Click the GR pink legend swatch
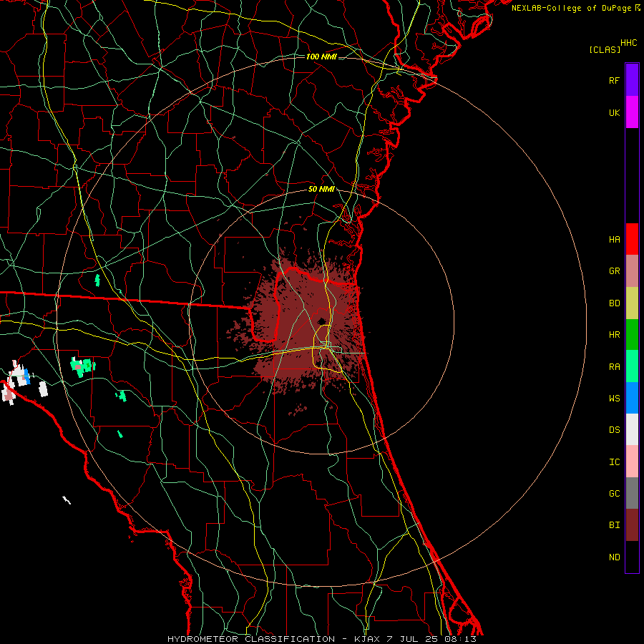Image resolution: width=644 pixels, height=644 pixels. 632,271
